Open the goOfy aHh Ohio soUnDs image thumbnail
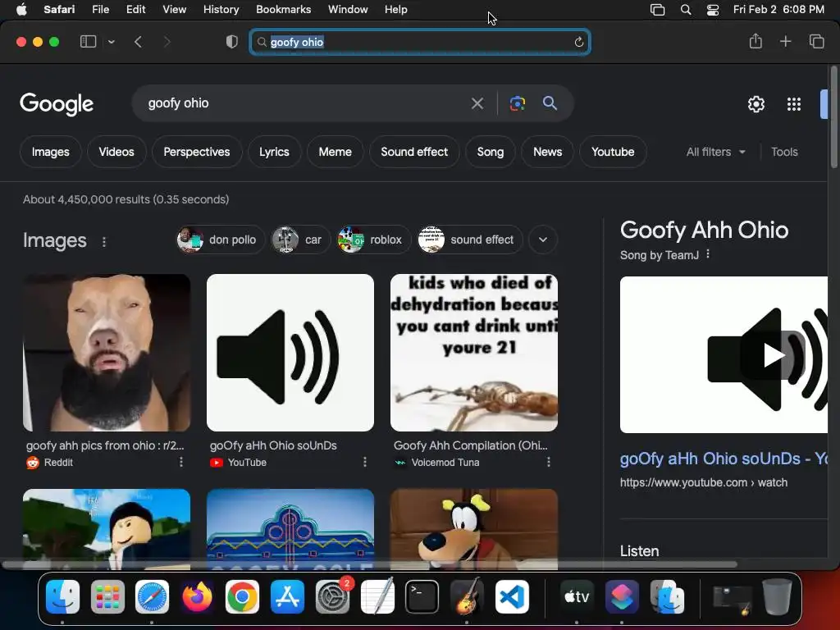Image resolution: width=840 pixels, height=630 pixels. pos(290,353)
